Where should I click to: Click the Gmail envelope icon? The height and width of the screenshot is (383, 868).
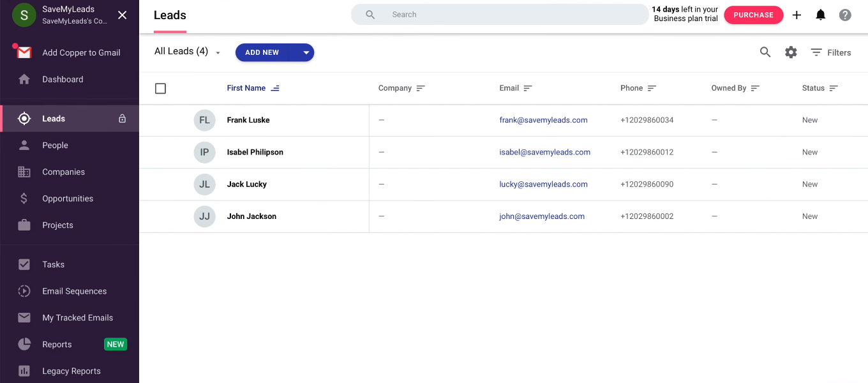[x=24, y=52]
